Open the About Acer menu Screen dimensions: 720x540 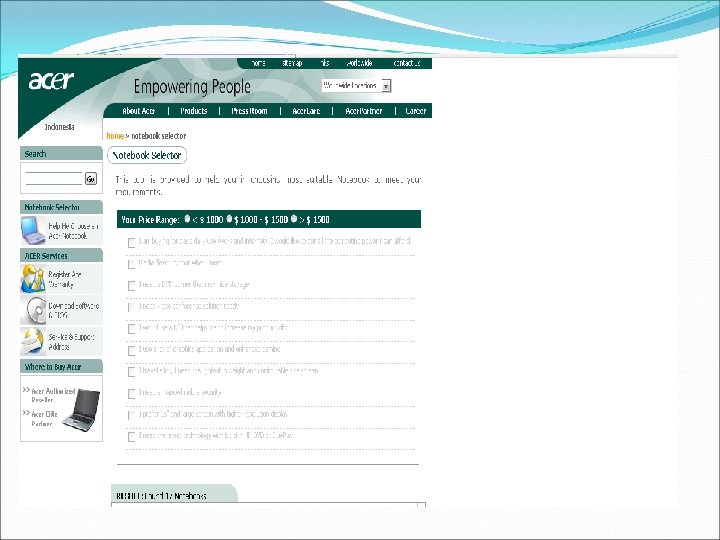[139, 111]
